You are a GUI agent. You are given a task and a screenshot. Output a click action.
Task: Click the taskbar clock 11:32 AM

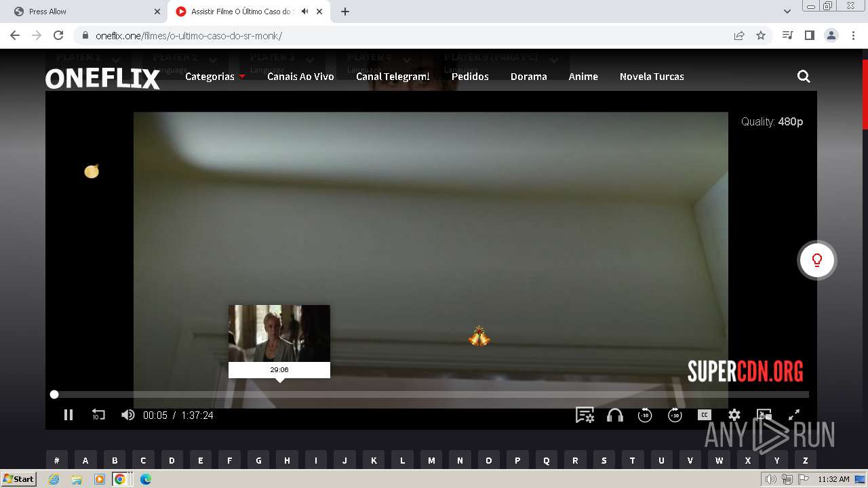pos(833,479)
